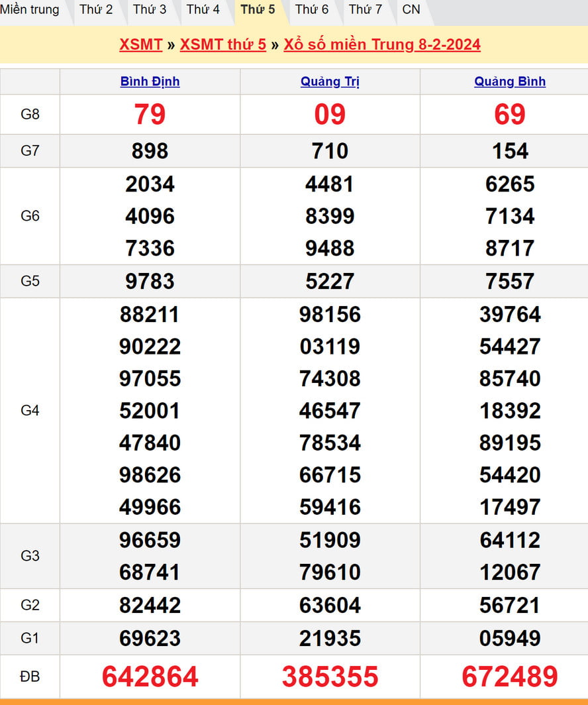Click Quảng Bình special prize 672489
This screenshot has width=588, height=705.
pyautogui.click(x=510, y=677)
